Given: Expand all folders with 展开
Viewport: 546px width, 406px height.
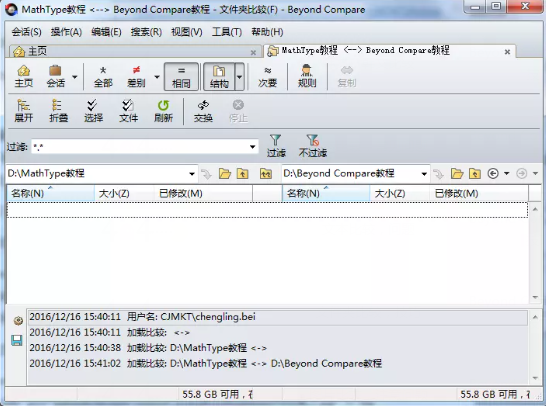Looking at the screenshot, I should pos(24,111).
